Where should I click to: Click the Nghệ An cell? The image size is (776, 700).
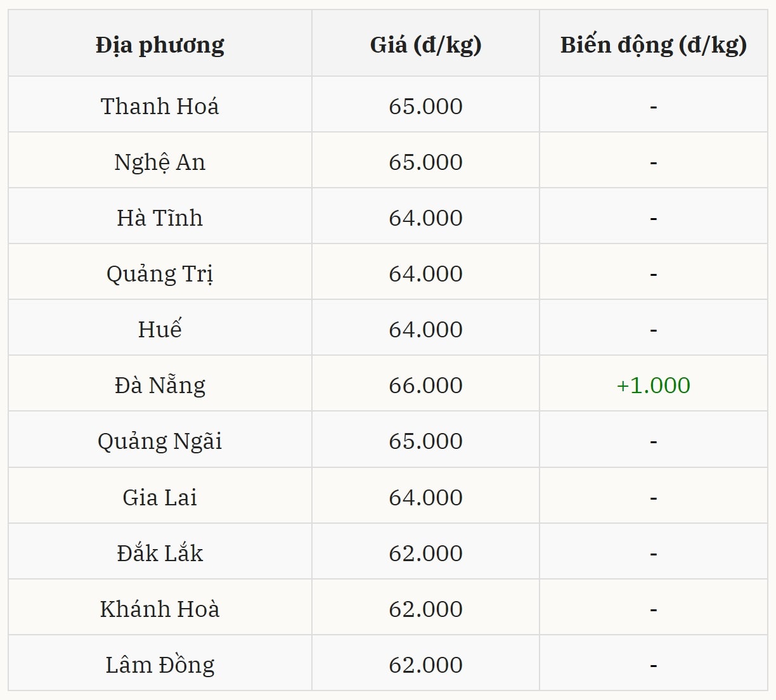coord(160,162)
